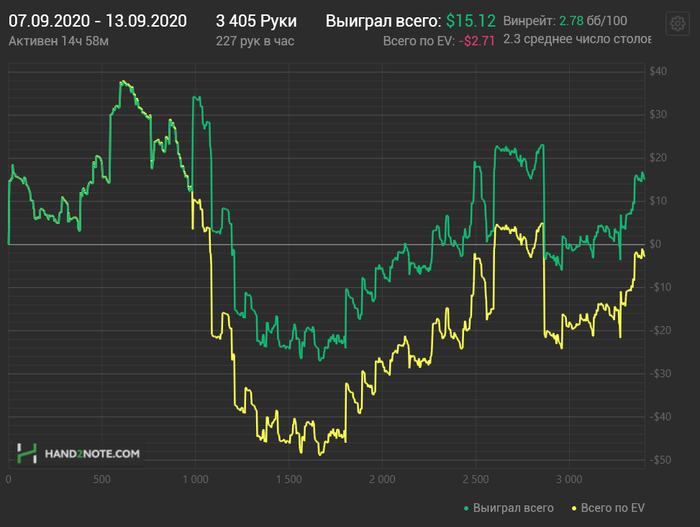
Task: Click the 2 000 label on the X axis
Action: tap(382, 480)
